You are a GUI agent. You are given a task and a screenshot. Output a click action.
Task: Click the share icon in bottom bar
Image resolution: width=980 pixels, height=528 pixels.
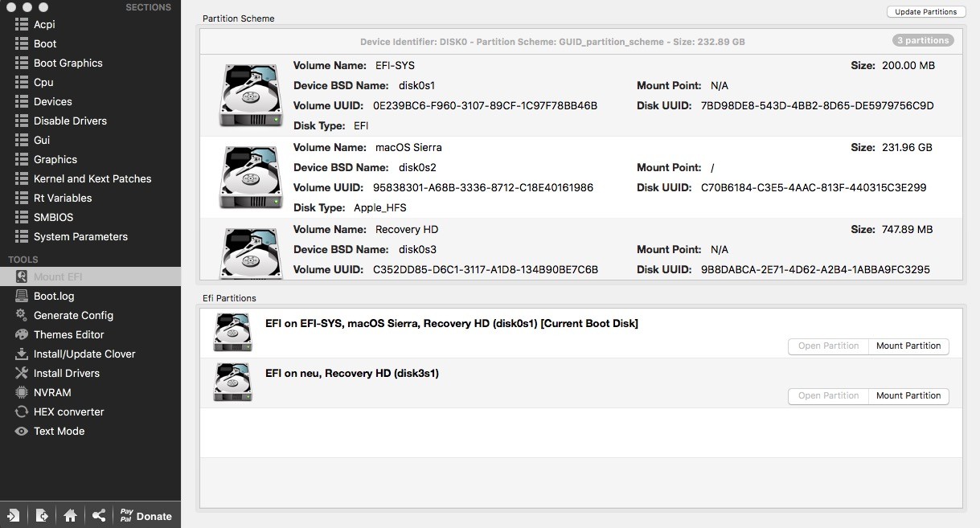point(98,515)
